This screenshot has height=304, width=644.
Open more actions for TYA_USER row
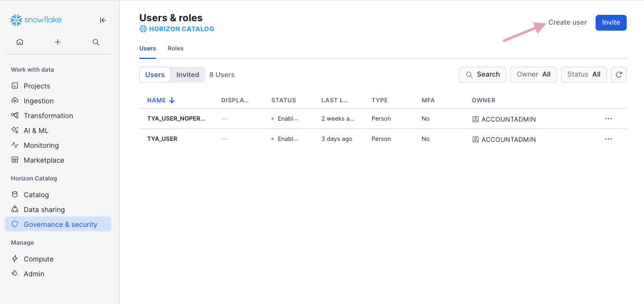(x=608, y=139)
